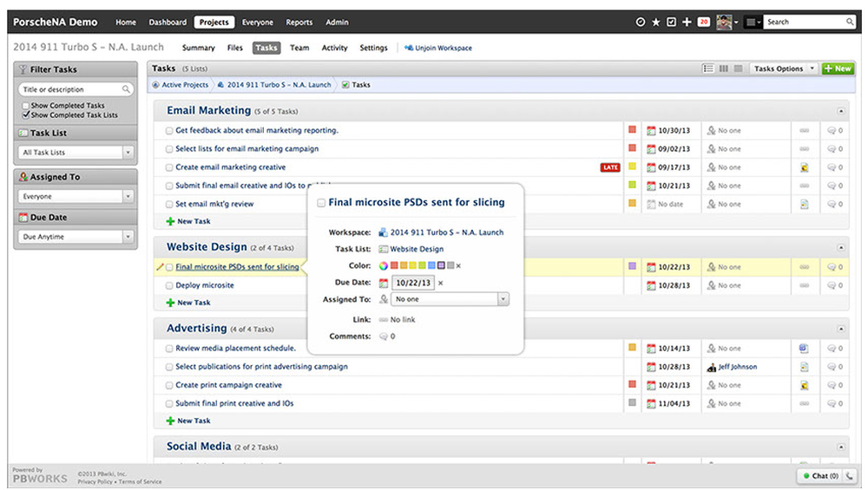Switch to column view icon in Tasks header

pyautogui.click(x=724, y=69)
